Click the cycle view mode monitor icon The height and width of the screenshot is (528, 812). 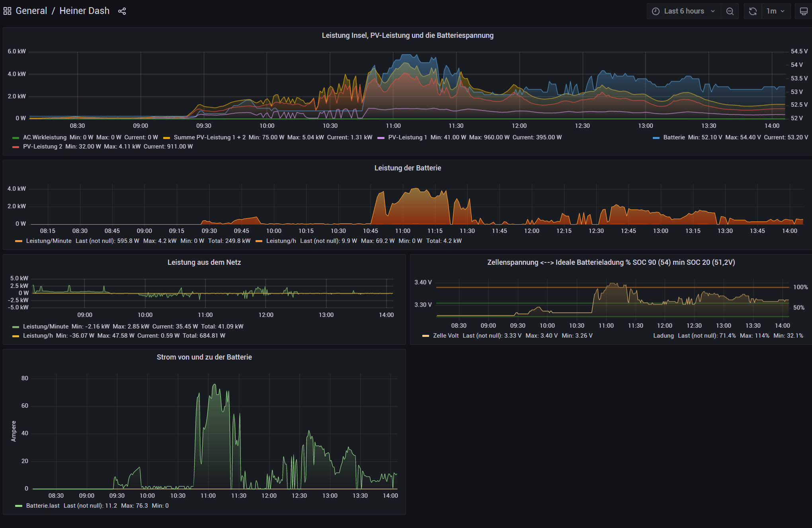(804, 11)
